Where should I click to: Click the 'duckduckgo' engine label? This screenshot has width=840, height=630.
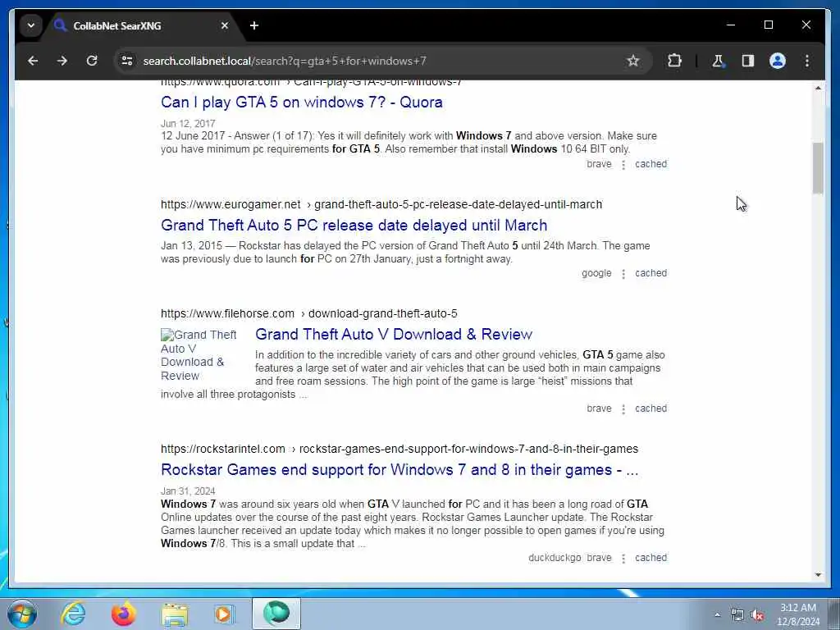[555, 558]
